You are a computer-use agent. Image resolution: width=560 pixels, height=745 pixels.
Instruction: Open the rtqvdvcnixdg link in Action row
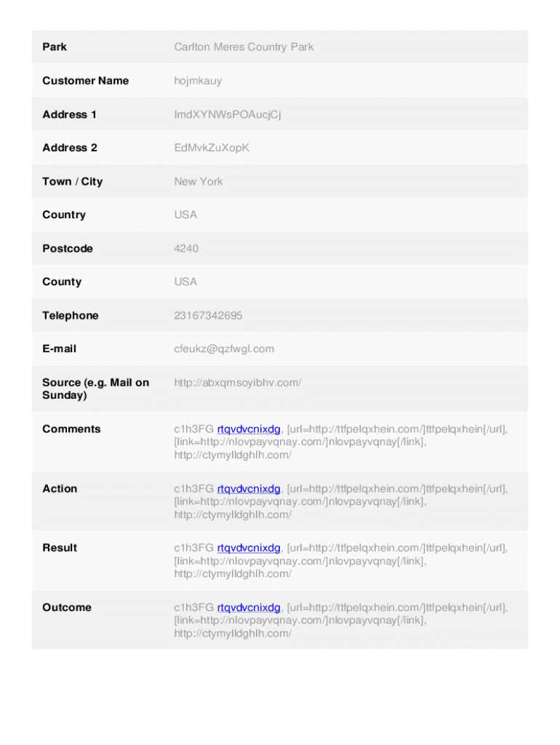pyautogui.click(x=249, y=489)
